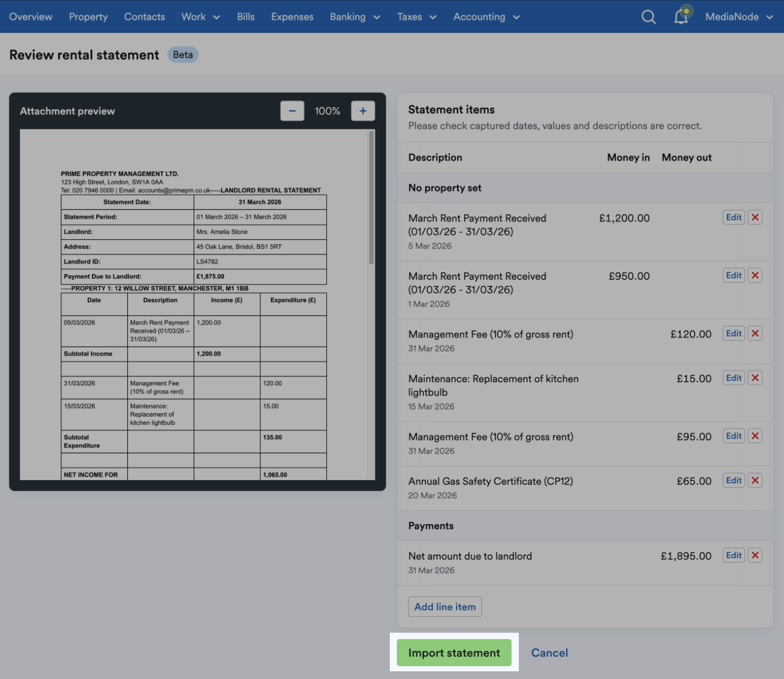Open the MediaNode account dropdown

point(739,17)
